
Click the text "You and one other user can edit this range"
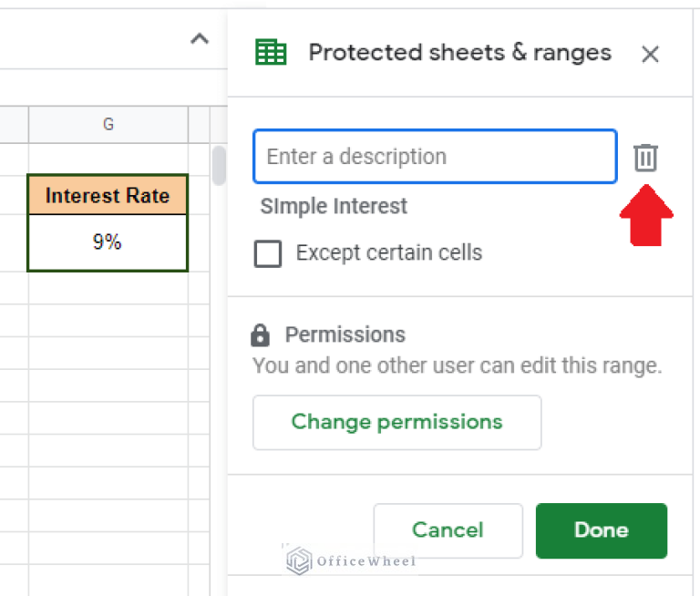click(457, 366)
